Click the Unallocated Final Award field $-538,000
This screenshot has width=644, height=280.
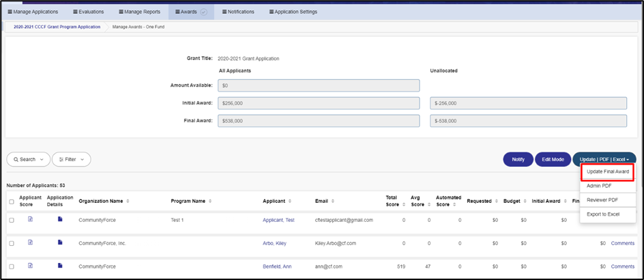[x=528, y=121]
